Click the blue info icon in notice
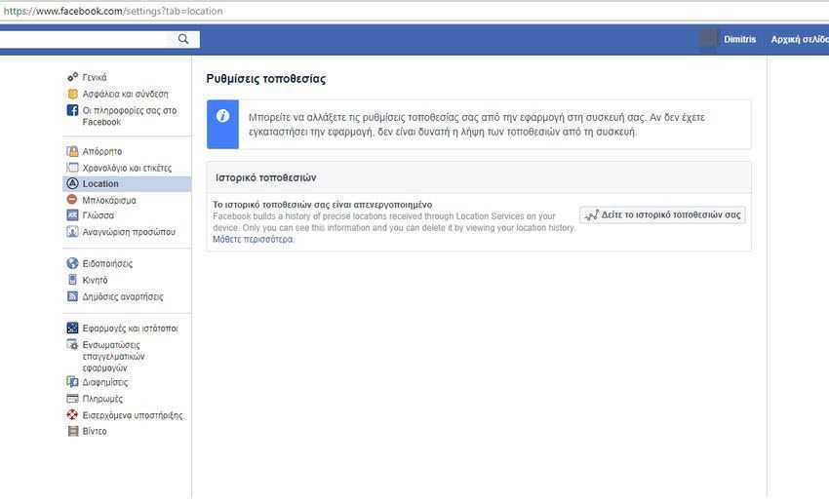The height and width of the screenshot is (504, 829). [x=222, y=116]
